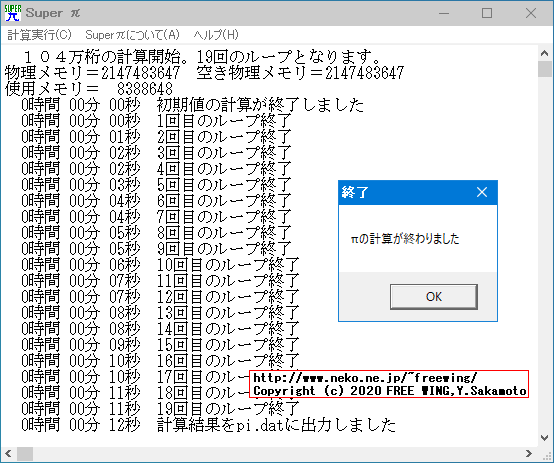This screenshot has width=554, height=463.
Task: Click the 使用メモリ＝ 8388648 line
Action: tap(89, 88)
